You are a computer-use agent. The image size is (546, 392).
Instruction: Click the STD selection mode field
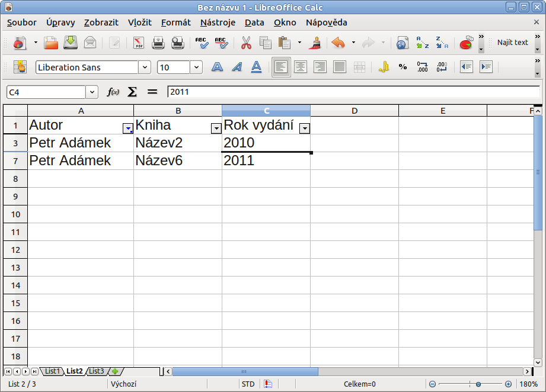tap(248, 384)
